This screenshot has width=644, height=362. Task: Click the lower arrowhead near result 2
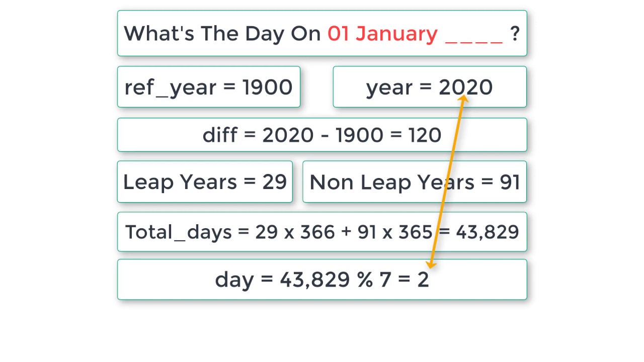431,264
